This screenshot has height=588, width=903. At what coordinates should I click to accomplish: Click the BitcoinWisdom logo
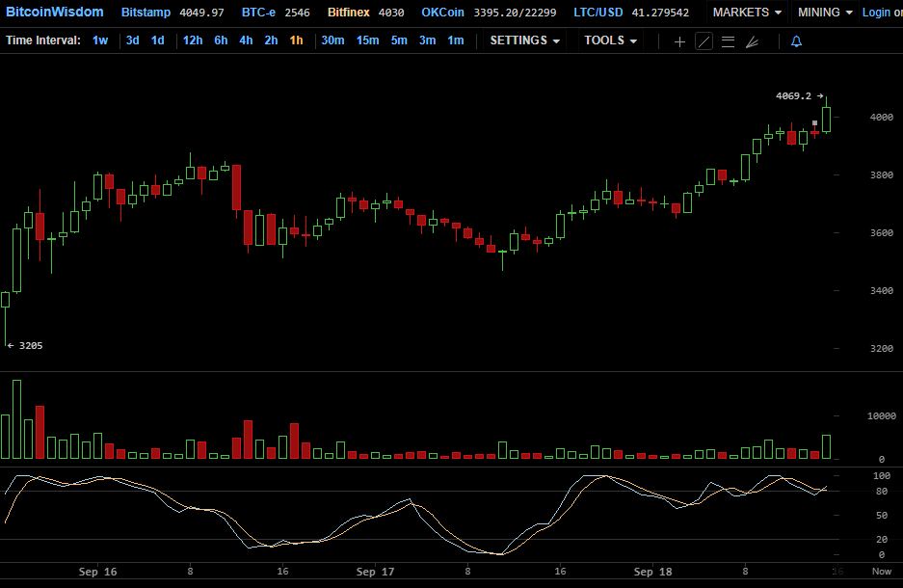(x=54, y=13)
